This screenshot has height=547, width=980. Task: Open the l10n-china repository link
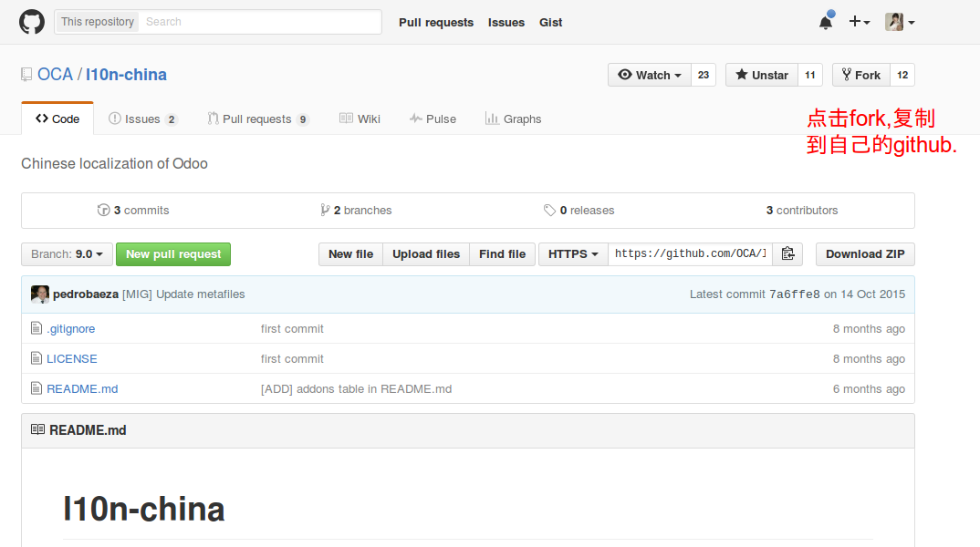click(126, 75)
